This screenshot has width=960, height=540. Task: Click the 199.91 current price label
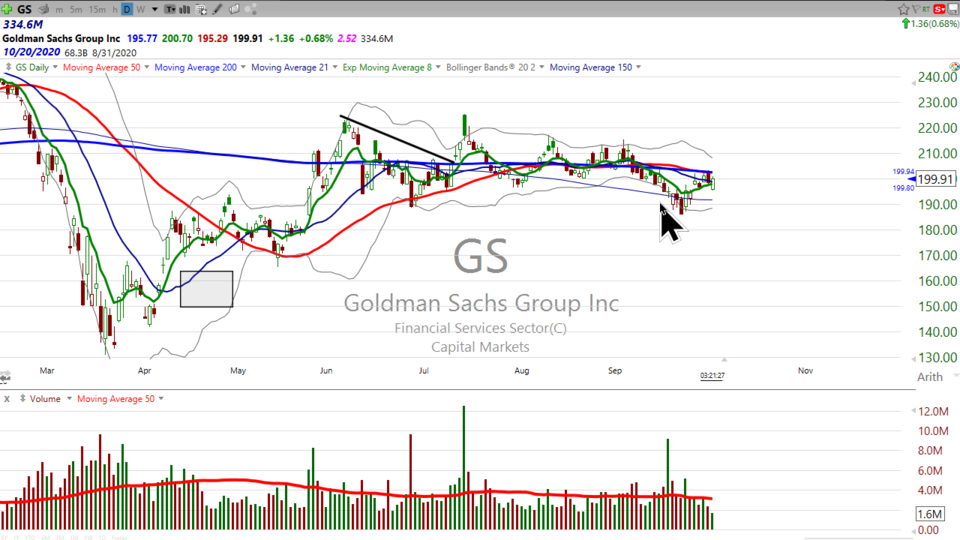pyautogui.click(x=936, y=179)
